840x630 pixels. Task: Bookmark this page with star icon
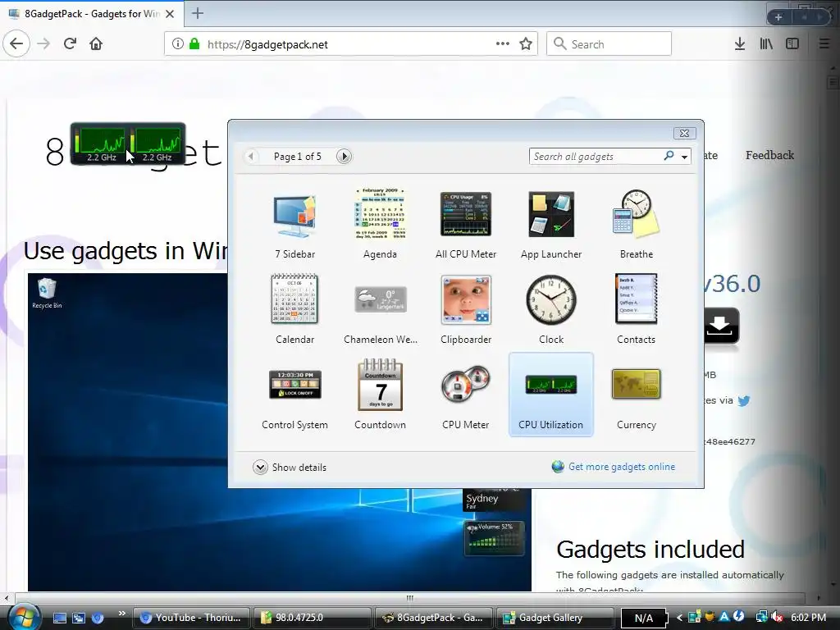pyautogui.click(x=526, y=44)
